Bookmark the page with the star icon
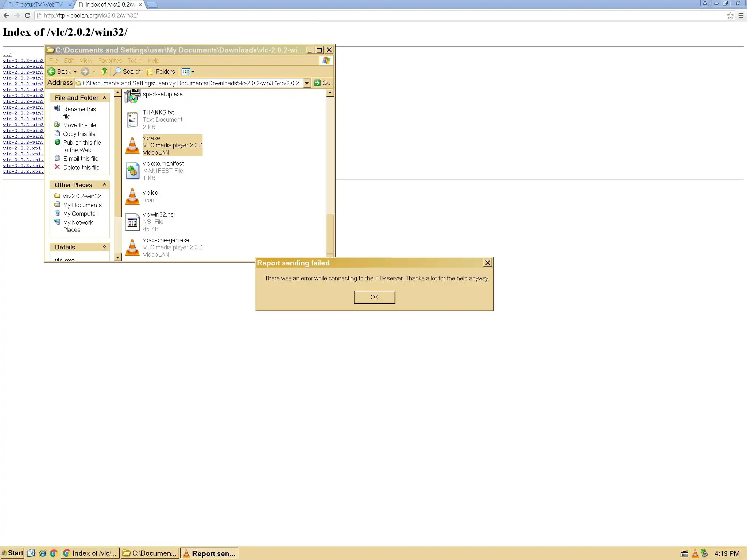The image size is (747, 560). point(730,15)
